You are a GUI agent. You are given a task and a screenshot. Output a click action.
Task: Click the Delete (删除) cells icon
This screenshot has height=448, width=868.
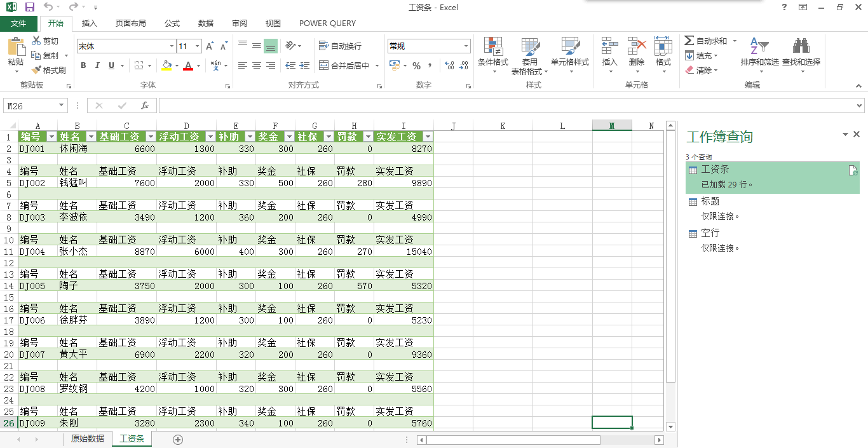click(x=637, y=46)
